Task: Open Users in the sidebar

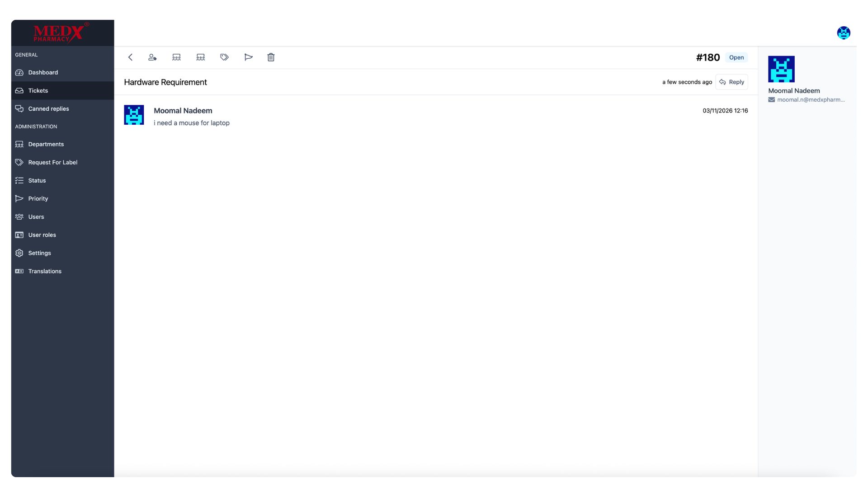Action: [62, 217]
